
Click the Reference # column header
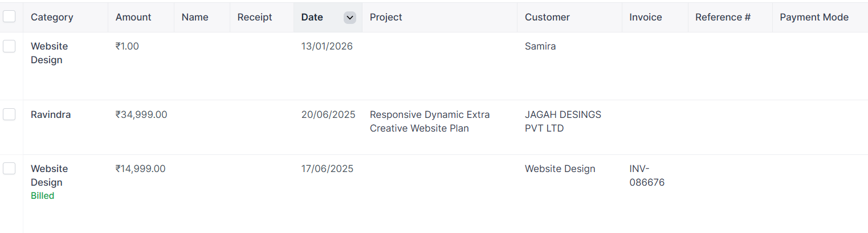pos(723,17)
